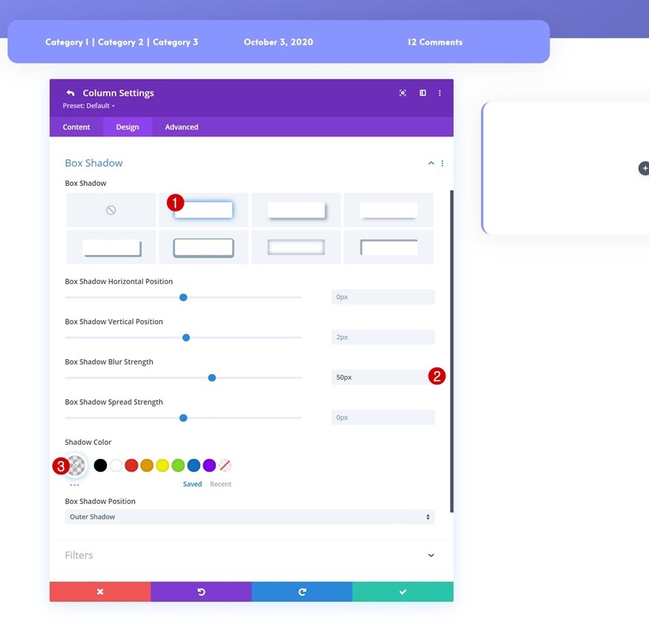This screenshot has width=649, height=644.
Task: Open Box Shadow Position dropdown
Action: [x=249, y=516]
